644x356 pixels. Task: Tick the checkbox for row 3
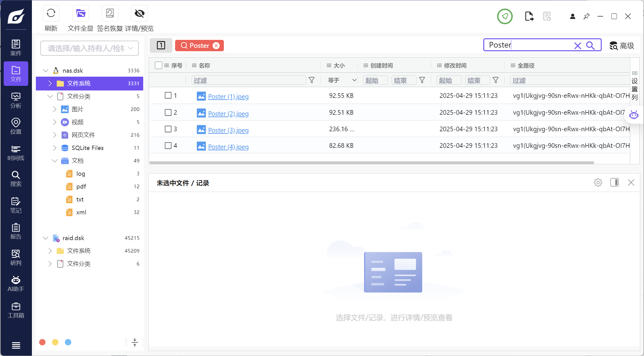(x=168, y=129)
